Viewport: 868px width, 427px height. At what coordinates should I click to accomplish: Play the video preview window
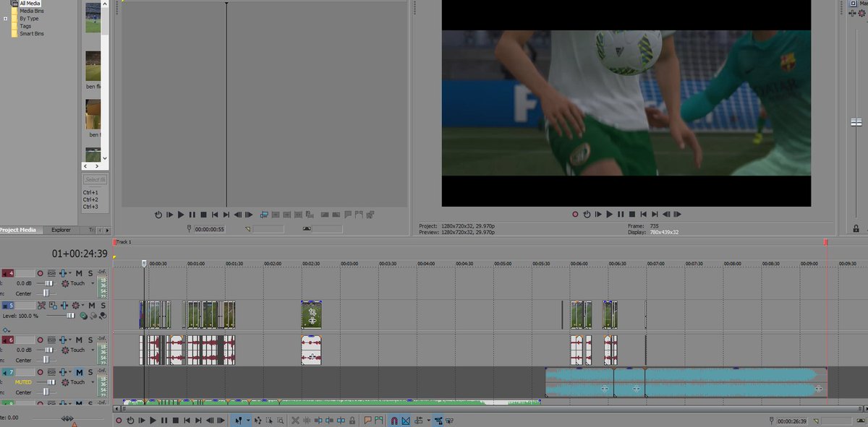(x=609, y=215)
